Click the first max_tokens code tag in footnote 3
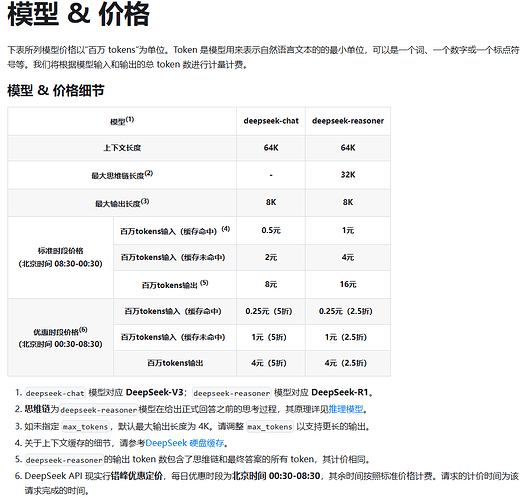 point(86,427)
